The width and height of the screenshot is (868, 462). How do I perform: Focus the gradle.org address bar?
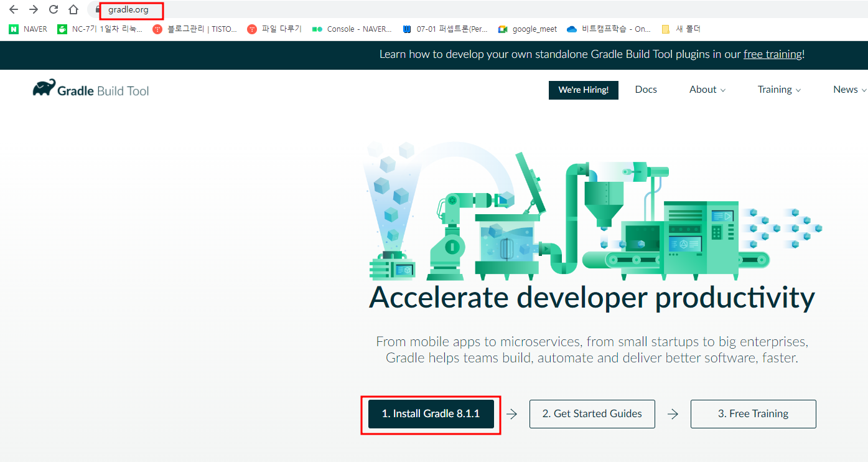pos(479,9)
